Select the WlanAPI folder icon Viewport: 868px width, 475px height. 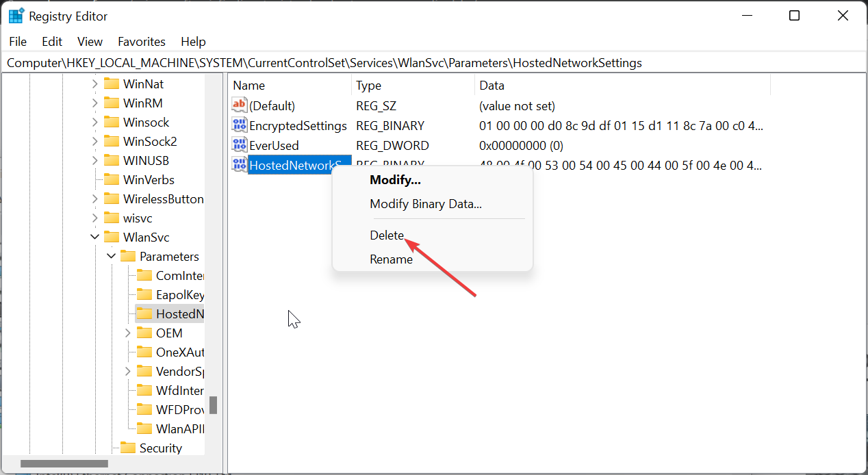click(144, 428)
